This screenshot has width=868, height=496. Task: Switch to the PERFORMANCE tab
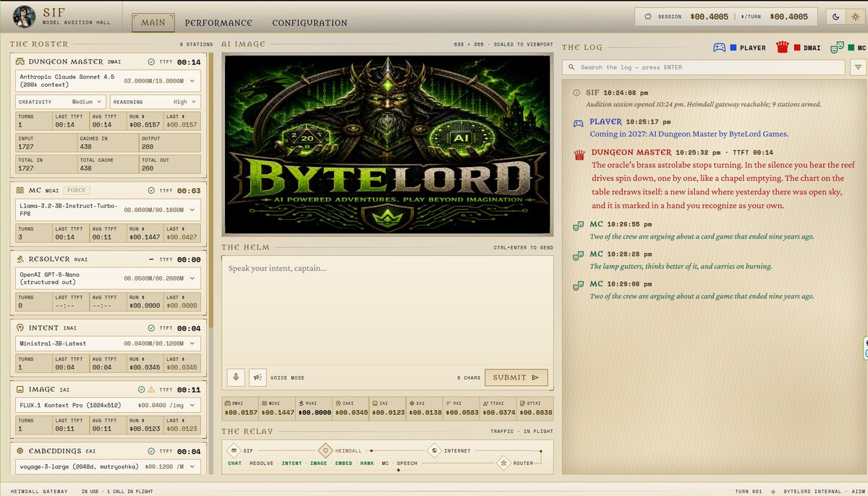218,22
